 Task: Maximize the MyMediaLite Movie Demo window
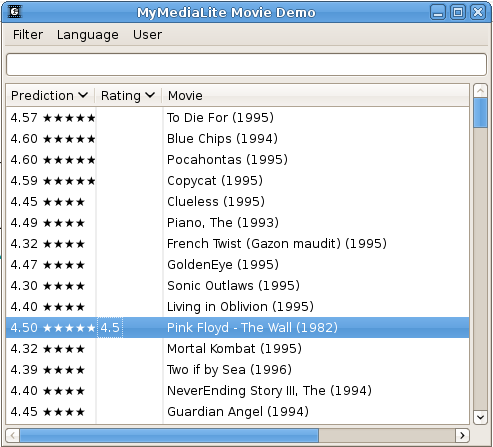coord(458,12)
